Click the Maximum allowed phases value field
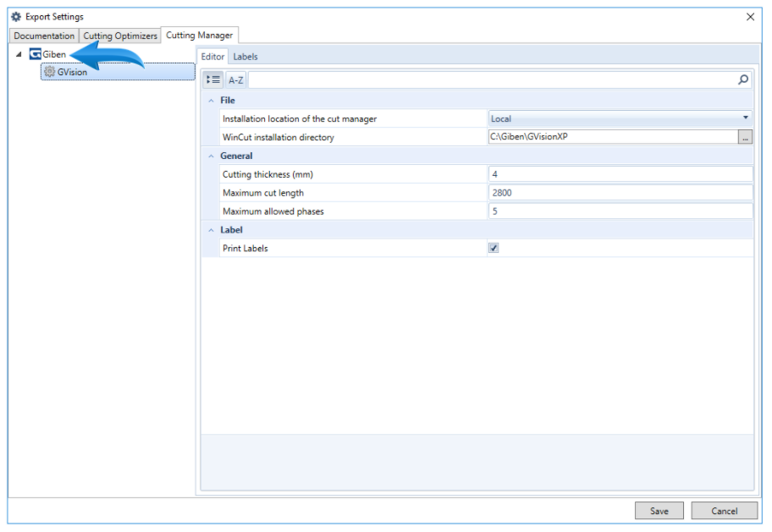Image resolution: width=772 pixels, height=532 pixels. (x=620, y=211)
